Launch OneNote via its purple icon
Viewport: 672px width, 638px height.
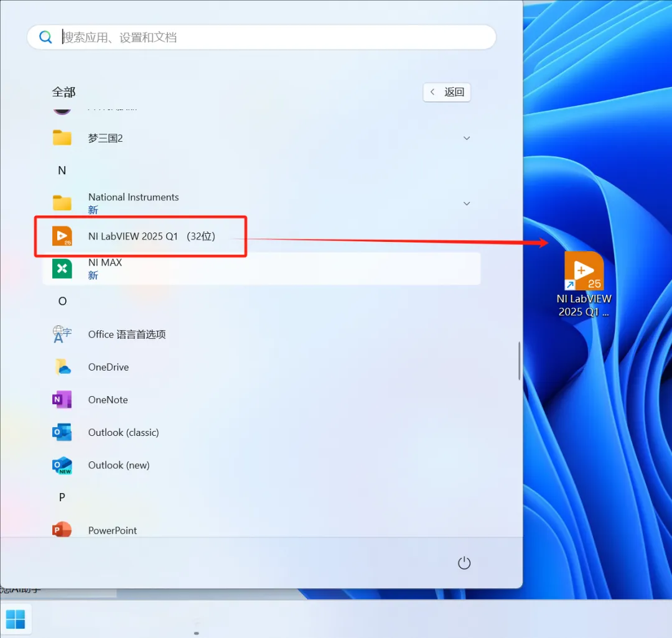62,399
